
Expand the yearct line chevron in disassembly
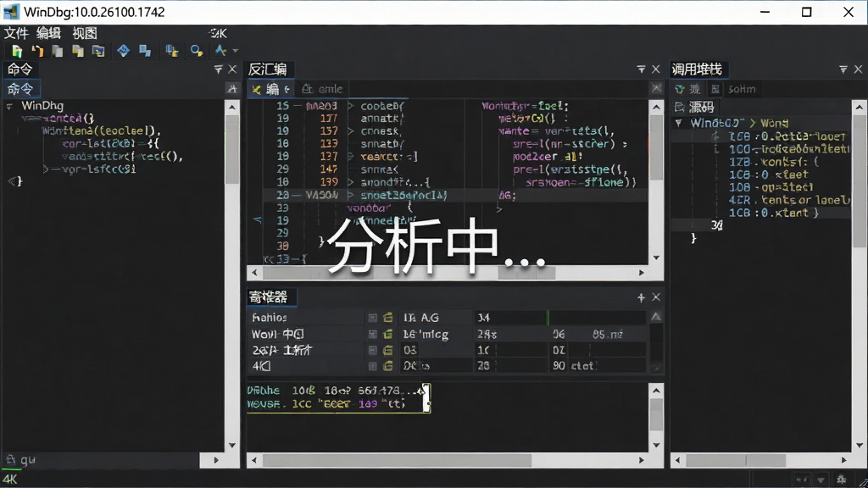click(351, 157)
